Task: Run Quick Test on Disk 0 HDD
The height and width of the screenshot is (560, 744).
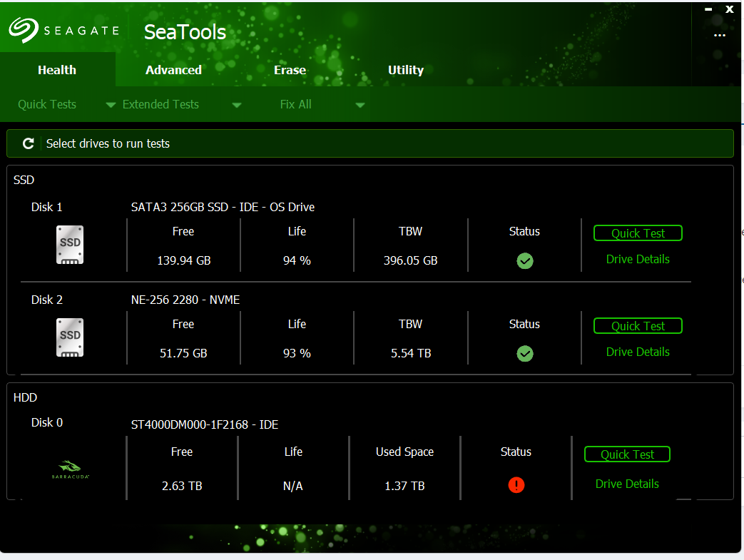Action: pyautogui.click(x=627, y=454)
